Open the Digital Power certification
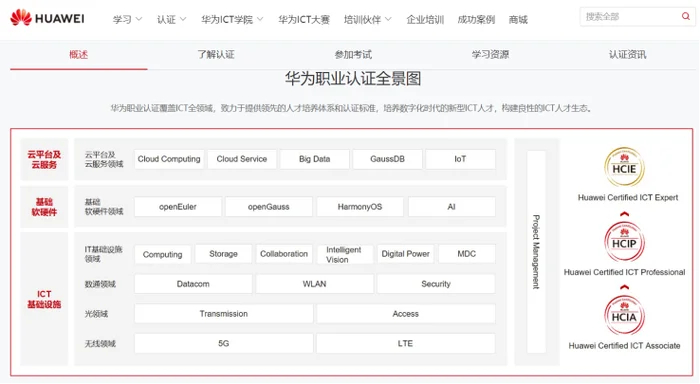This screenshot has width=700, height=384. pyautogui.click(x=405, y=254)
